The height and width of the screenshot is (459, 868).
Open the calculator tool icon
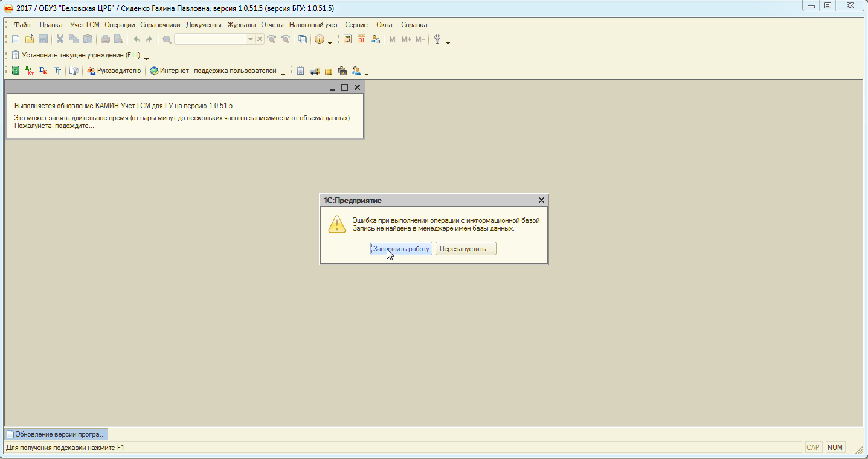[x=347, y=39]
